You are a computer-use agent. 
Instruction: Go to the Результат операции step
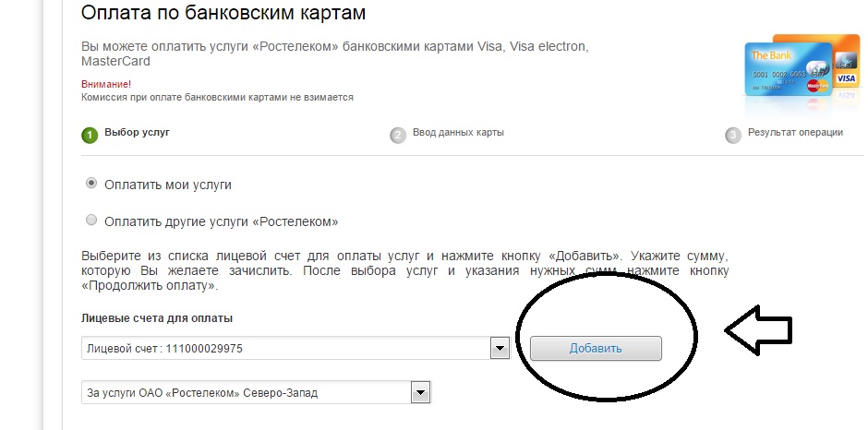coord(795,133)
